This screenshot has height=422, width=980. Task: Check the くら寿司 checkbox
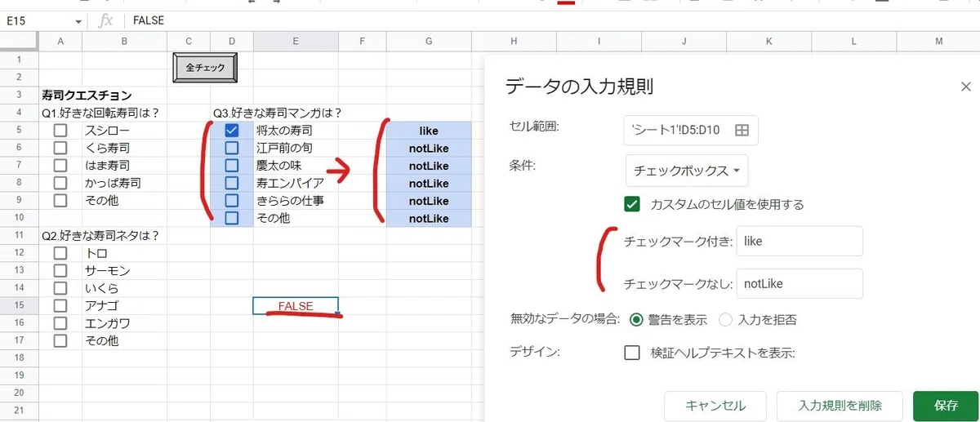60,148
